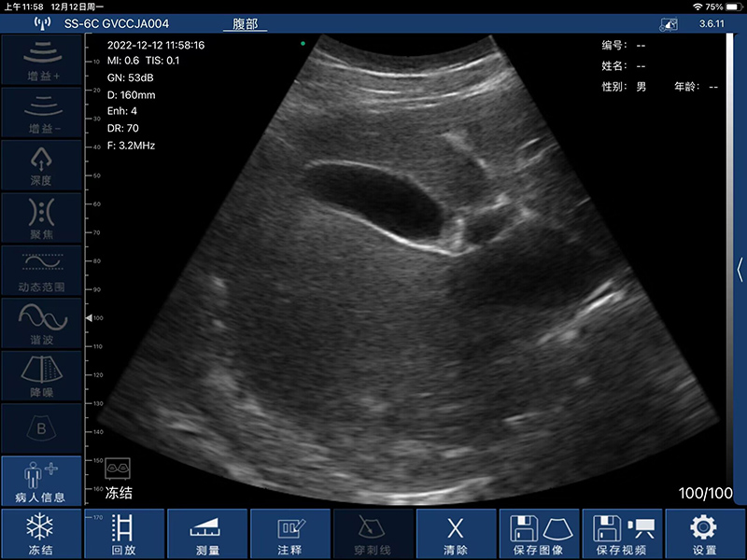Viewport: 747px width, 560px height.
Task: Save video using 保存视频
Action: 622,535
